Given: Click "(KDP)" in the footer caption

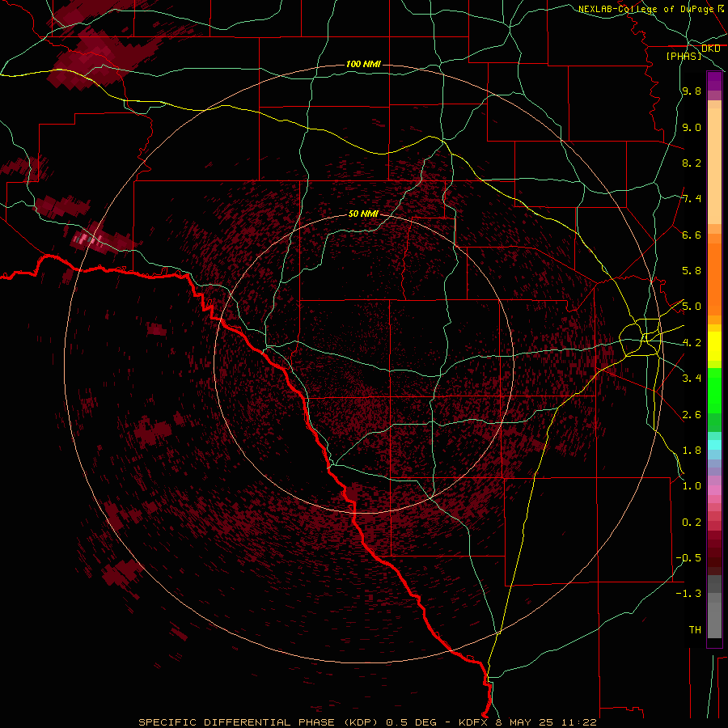Looking at the screenshot, I should 362,722.
